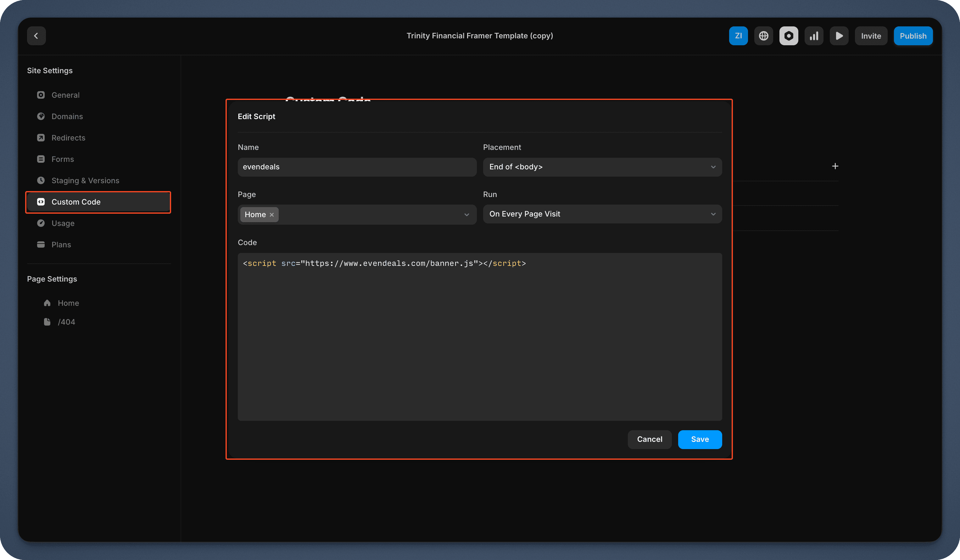Click the blue ZI avatar badge

[738, 36]
